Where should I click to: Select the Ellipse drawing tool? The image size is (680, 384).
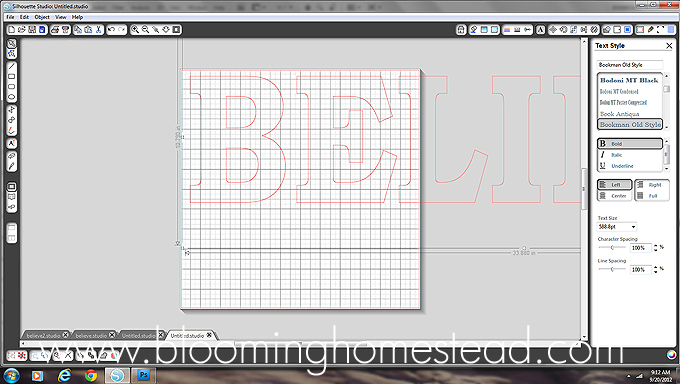[12, 97]
